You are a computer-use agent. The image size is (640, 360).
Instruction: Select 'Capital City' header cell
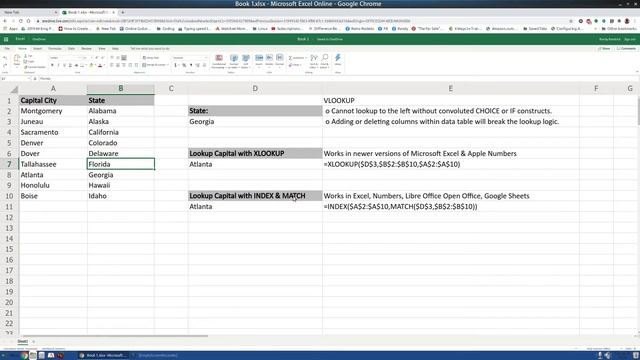(x=53, y=100)
